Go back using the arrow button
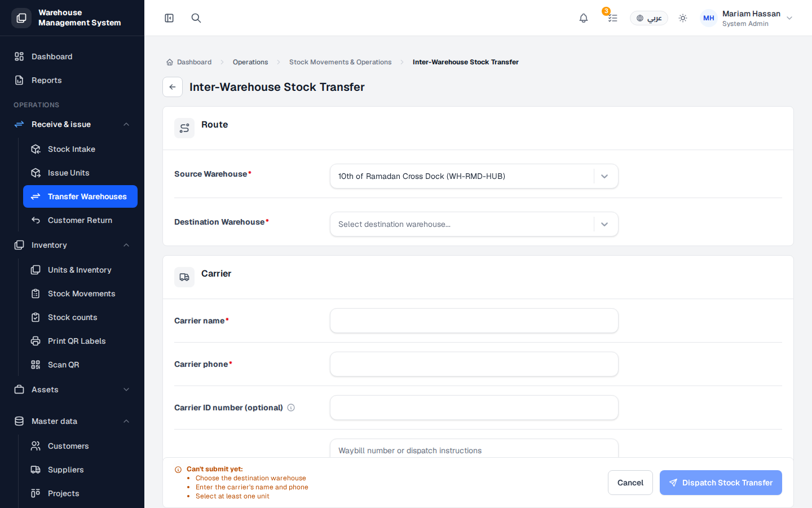Image resolution: width=812 pixels, height=508 pixels. click(x=173, y=87)
